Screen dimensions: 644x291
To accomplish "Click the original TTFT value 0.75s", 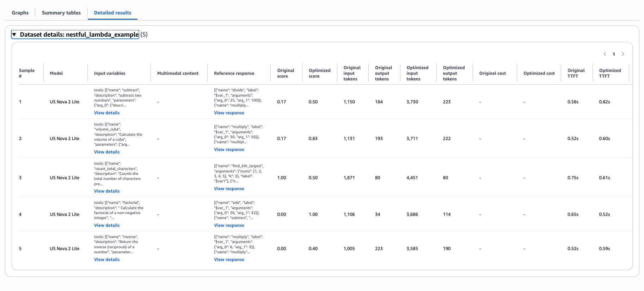I will (x=573, y=178).
